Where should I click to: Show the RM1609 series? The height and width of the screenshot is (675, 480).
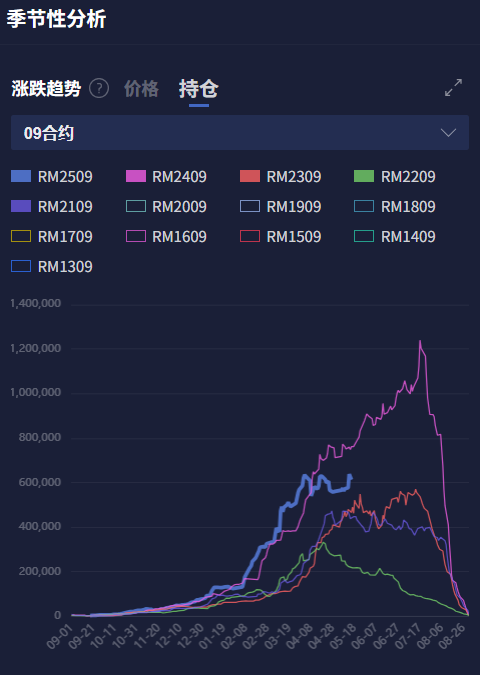click(x=166, y=236)
